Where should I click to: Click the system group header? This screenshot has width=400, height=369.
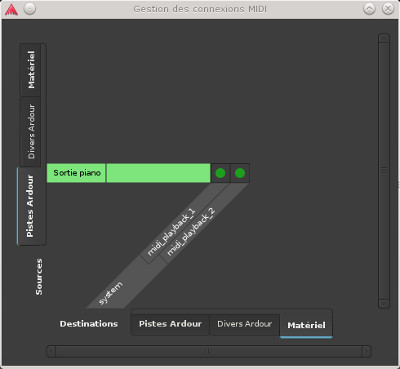pos(111,293)
